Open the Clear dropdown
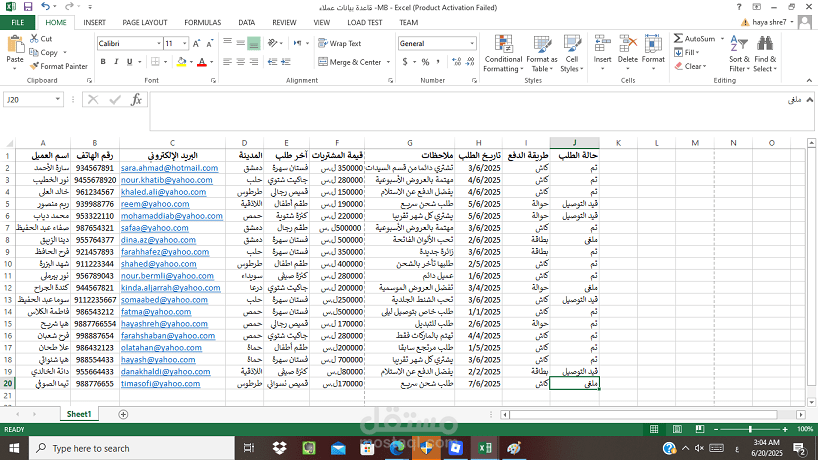818x460 pixels. 691,66
